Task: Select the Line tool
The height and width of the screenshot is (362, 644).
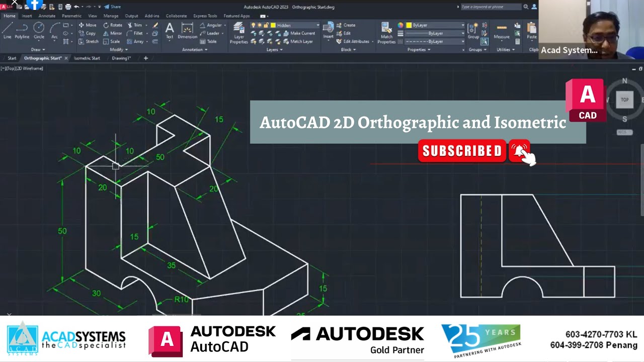Action: [x=7, y=30]
